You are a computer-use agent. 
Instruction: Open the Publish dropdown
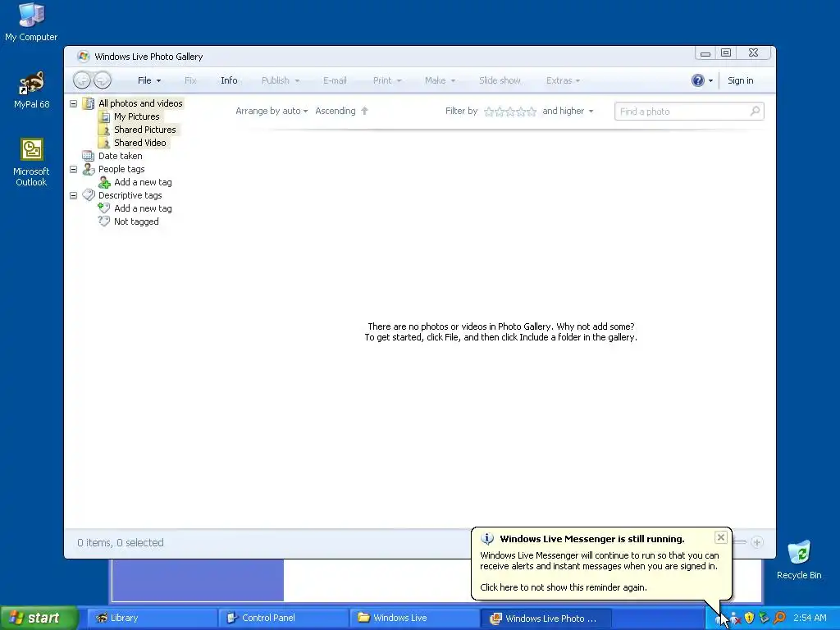tap(281, 80)
